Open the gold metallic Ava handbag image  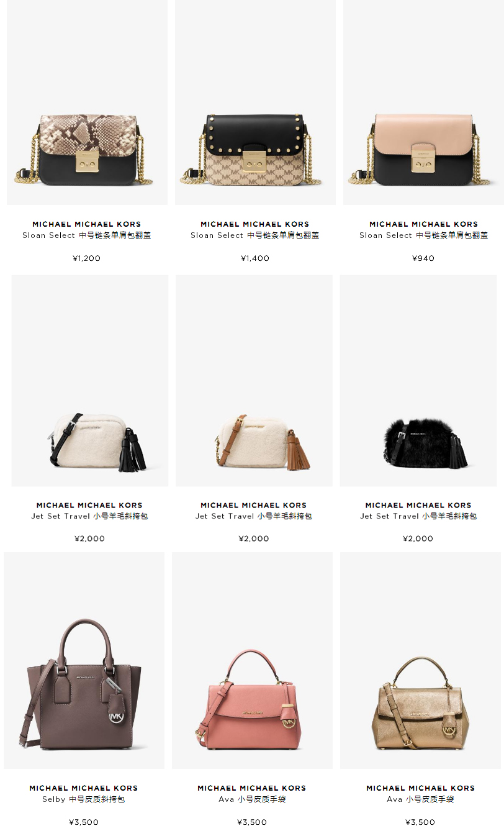point(420,660)
